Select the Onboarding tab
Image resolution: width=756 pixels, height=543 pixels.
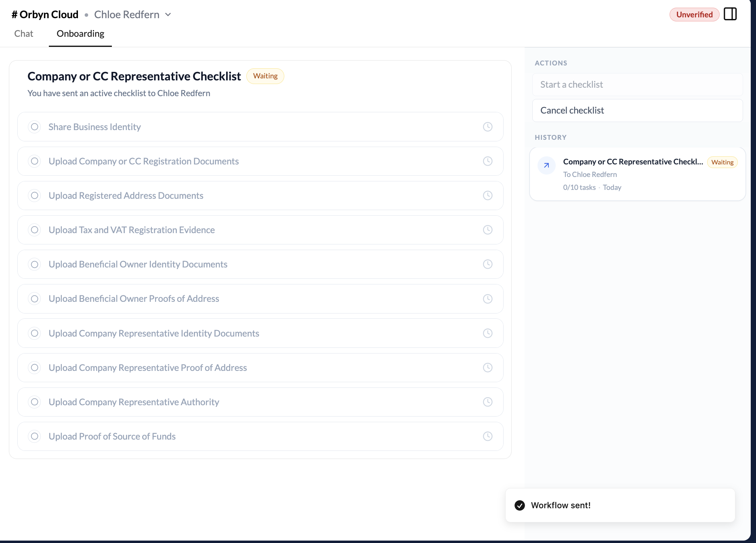click(x=80, y=34)
